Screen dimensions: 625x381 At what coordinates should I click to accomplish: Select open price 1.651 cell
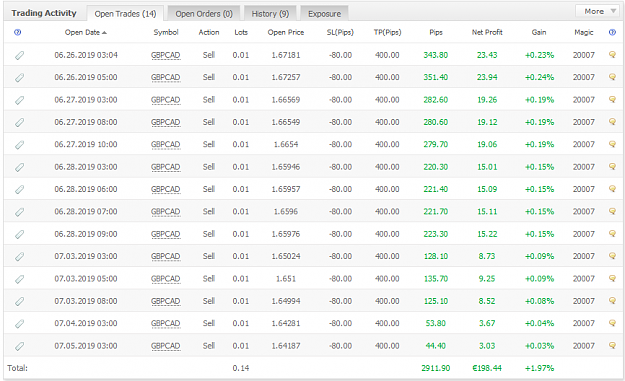[x=286, y=279]
